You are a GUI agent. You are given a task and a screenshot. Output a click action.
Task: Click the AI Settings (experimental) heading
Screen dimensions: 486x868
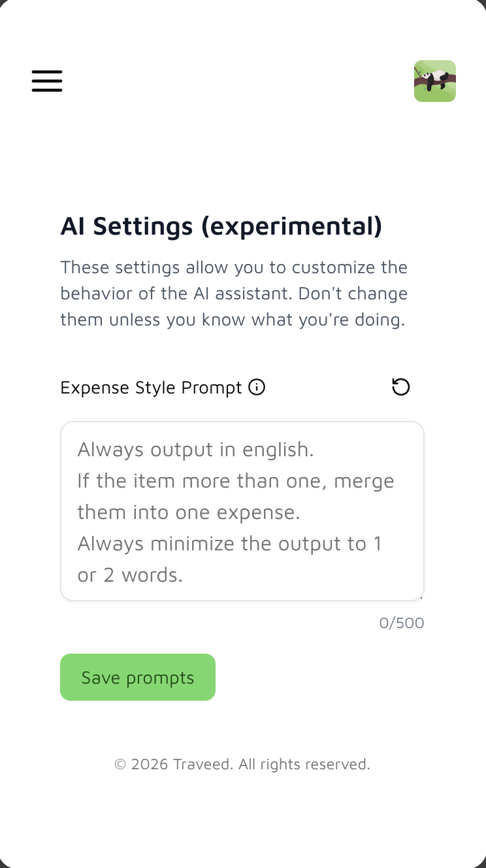pyautogui.click(x=221, y=226)
